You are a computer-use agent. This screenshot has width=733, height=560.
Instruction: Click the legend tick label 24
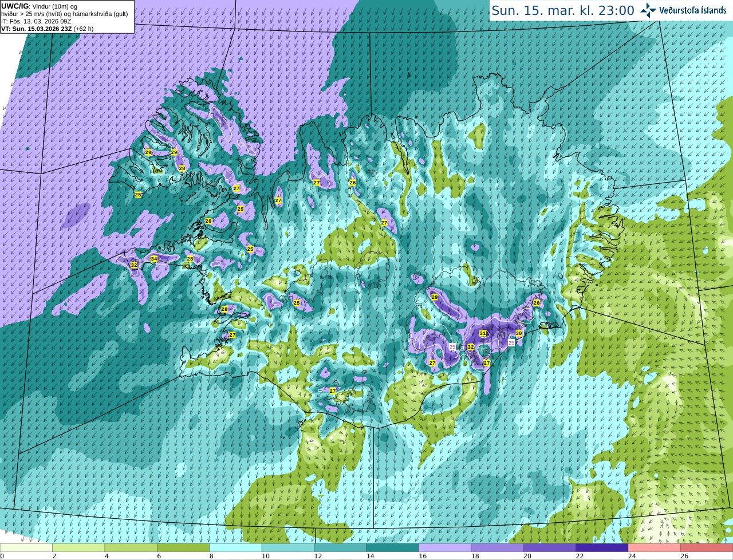[x=632, y=556]
